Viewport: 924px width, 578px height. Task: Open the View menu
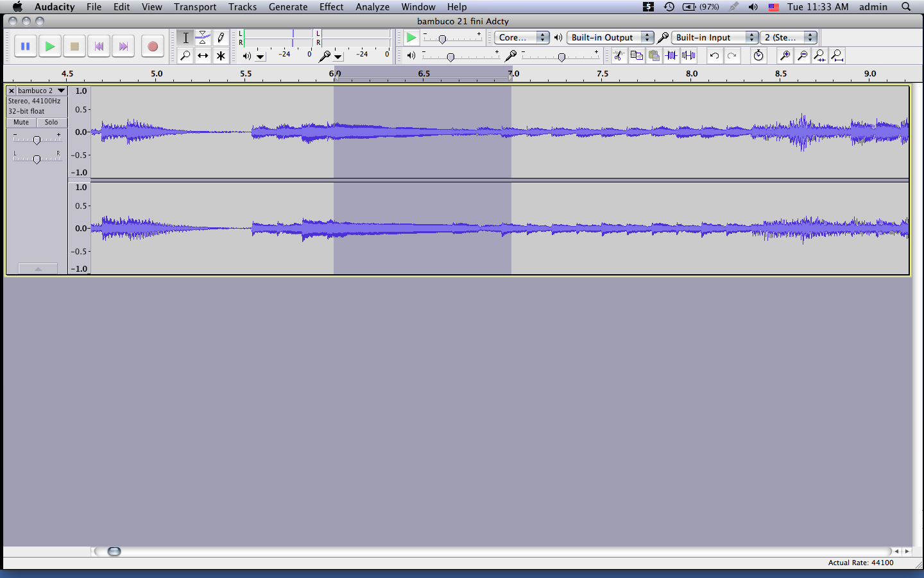click(x=151, y=6)
